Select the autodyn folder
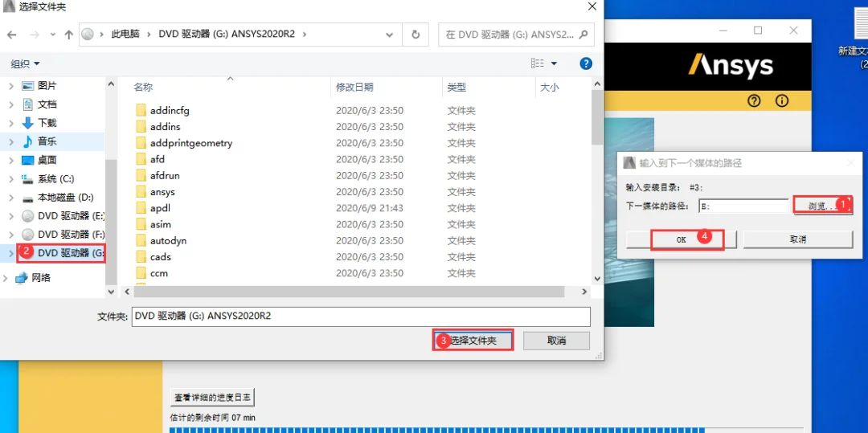The width and height of the screenshot is (868, 433). (x=168, y=240)
